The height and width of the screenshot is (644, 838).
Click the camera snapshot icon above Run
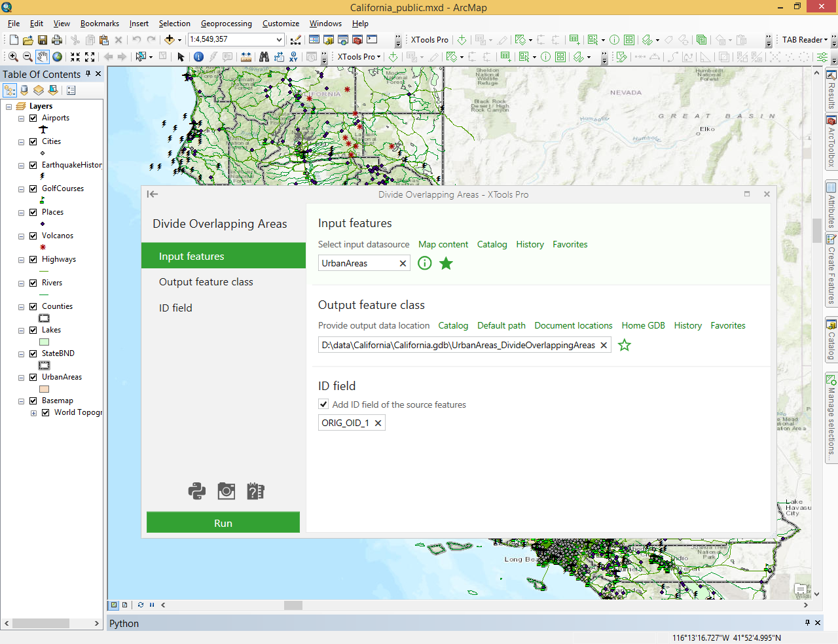click(x=227, y=491)
